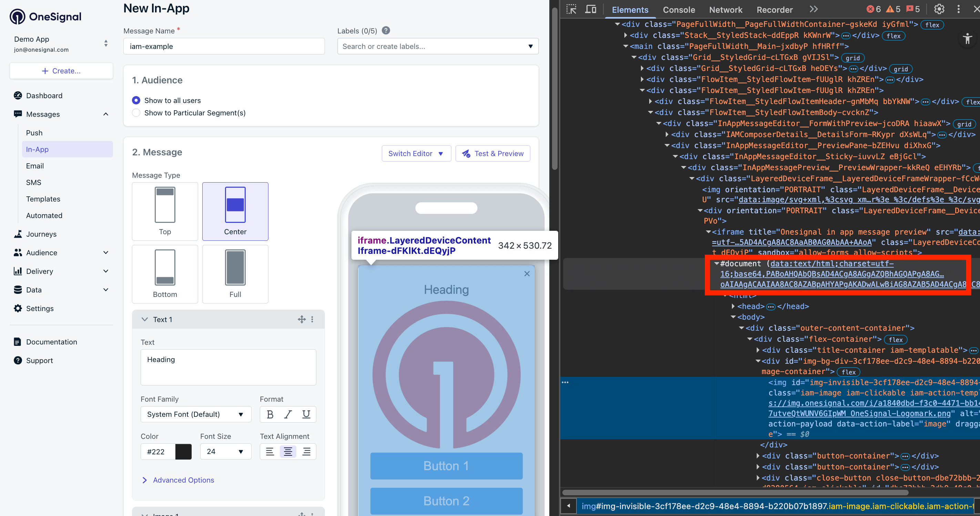Image resolution: width=980 pixels, height=516 pixels.
Task: Switch to the Elements tab
Action: pyautogui.click(x=630, y=10)
